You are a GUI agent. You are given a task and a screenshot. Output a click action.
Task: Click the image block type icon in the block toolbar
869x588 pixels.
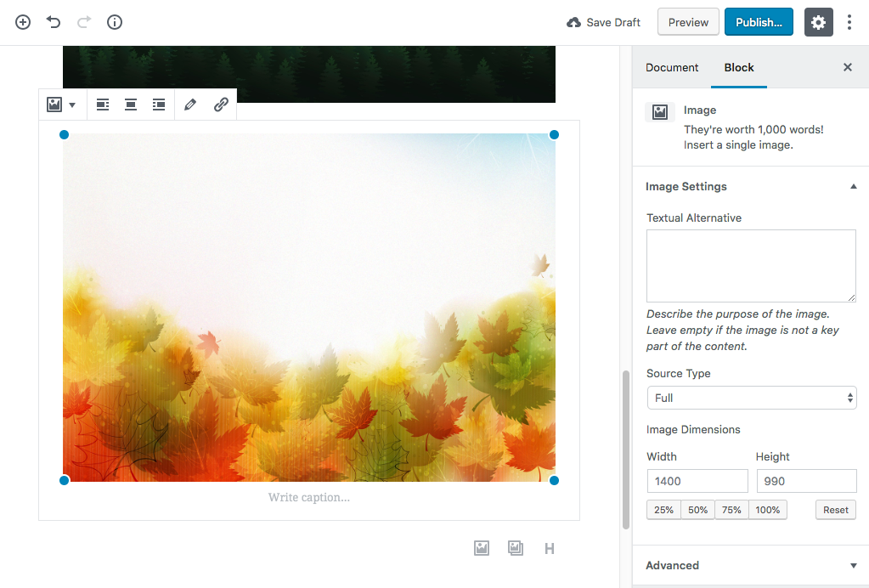54,105
